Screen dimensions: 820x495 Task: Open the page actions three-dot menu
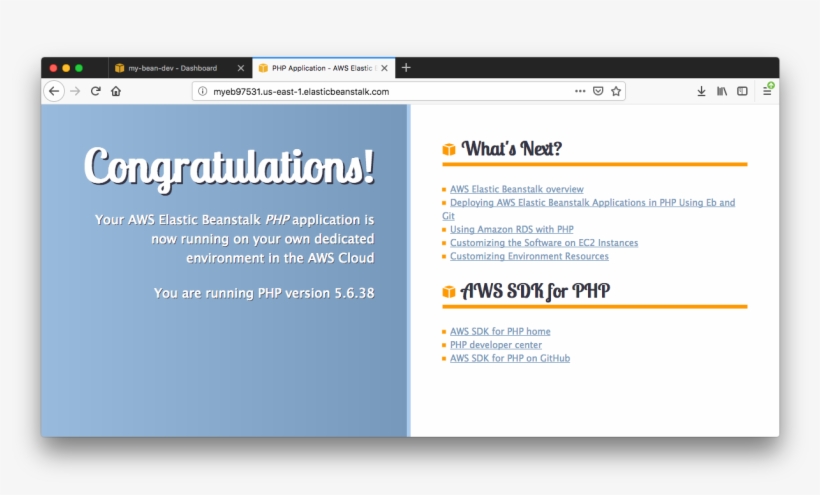click(580, 91)
